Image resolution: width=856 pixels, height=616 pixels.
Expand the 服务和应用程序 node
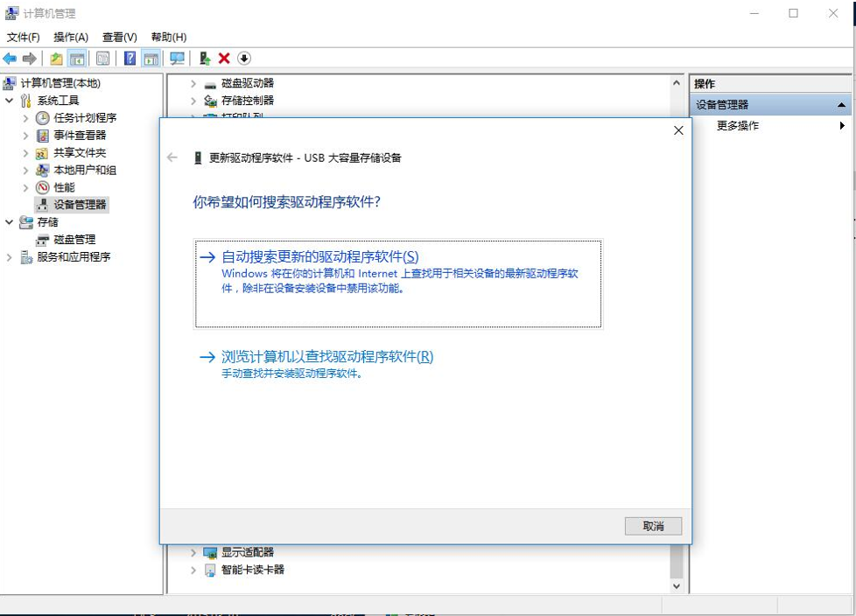(10, 257)
